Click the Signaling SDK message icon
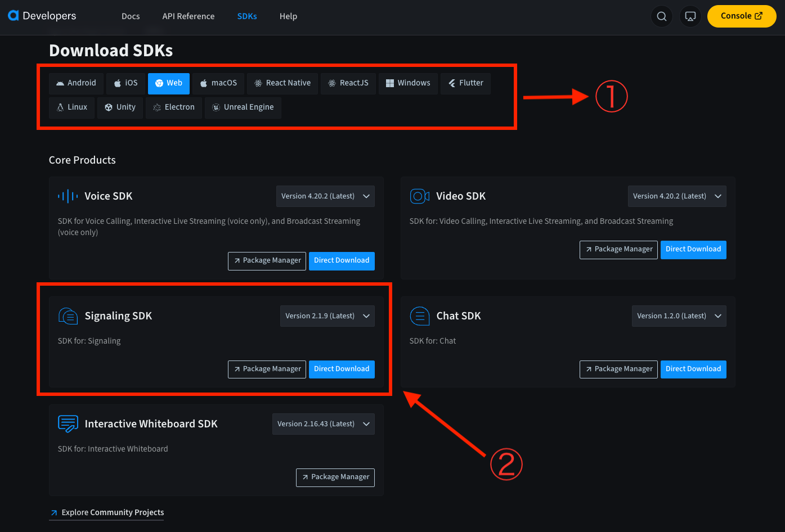Image resolution: width=785 pixels, height=532 pixels. (x=68, y=316)
